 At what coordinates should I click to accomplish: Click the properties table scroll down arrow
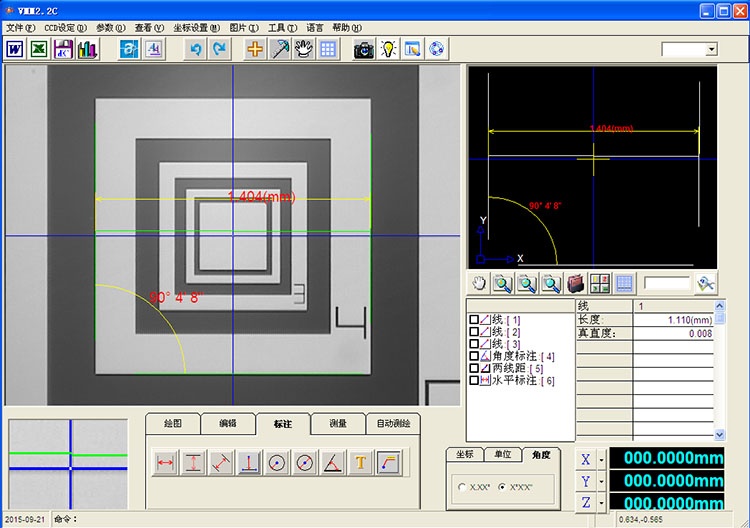coord(719,434)
